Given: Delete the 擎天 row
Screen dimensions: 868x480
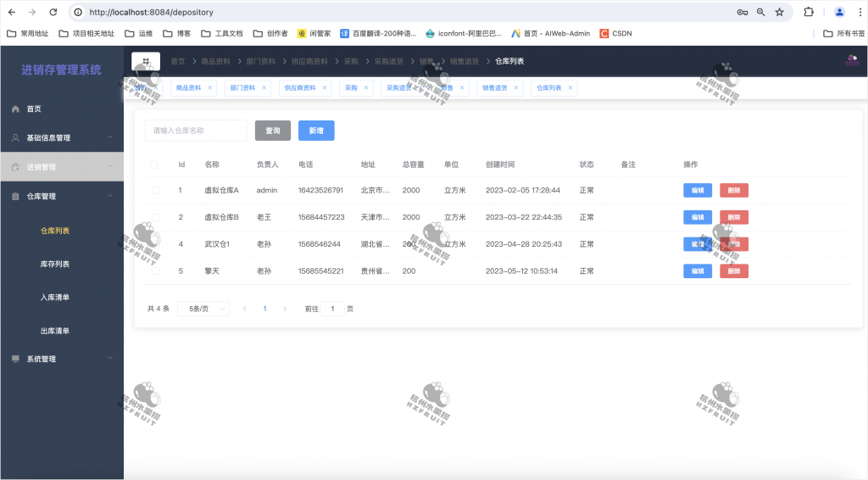Looking at the screenshot, I should [x=734, y=271].
